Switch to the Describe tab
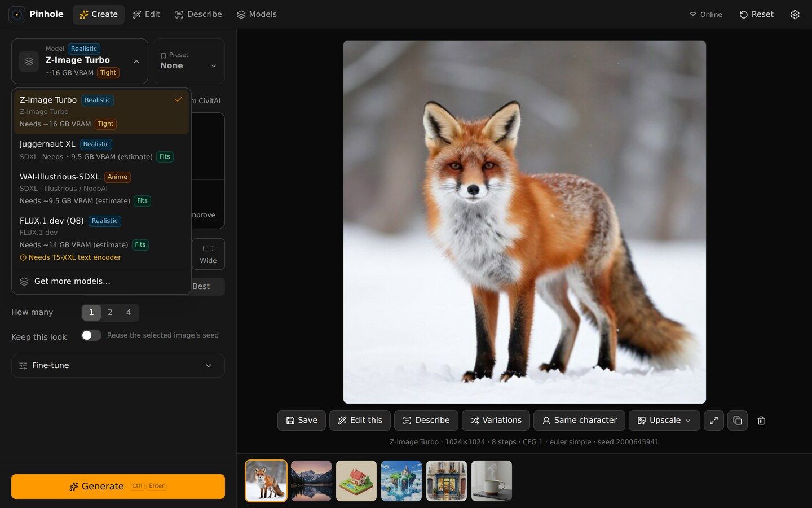The image size is (812, 508). tap(198, 15)
